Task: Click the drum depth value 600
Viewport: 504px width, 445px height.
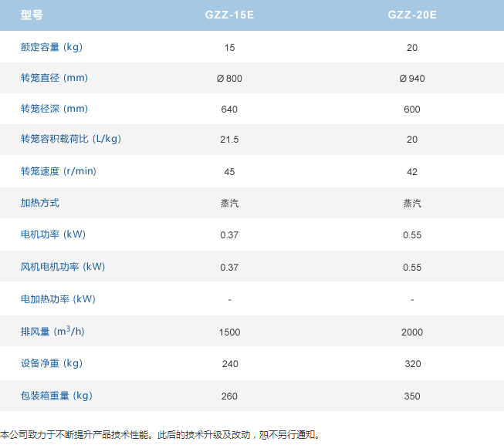Action: click(412, 110)
